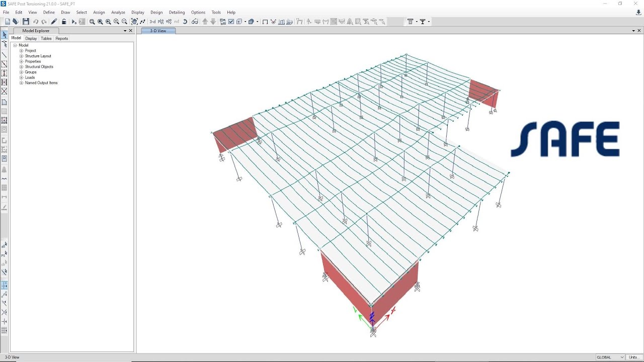Image resolution: width=644 pixels, height=362 pixels.
Task: Toggle the model lock padlock icon
Action: (64, 22)
